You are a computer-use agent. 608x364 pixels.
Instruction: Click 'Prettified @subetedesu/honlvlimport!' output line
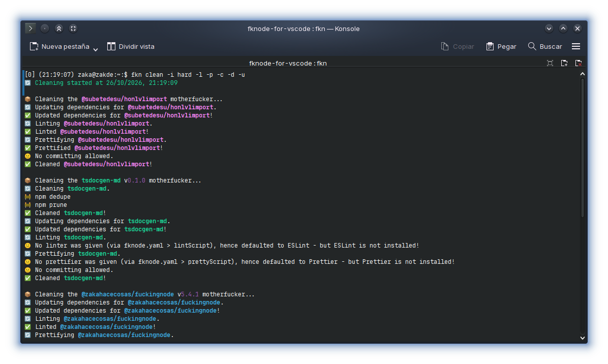99,148
